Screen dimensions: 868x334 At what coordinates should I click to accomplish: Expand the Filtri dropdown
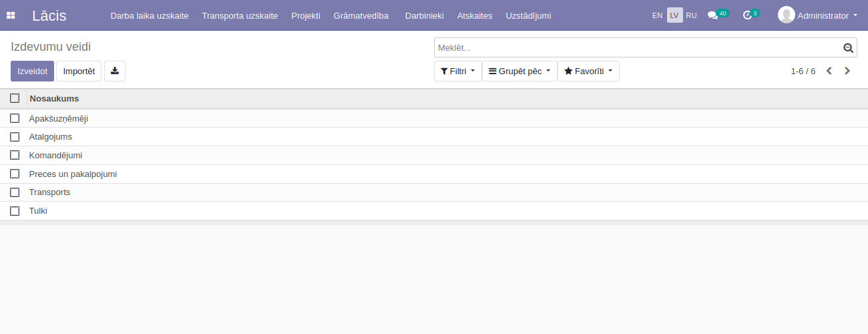(x=457, y=71)
